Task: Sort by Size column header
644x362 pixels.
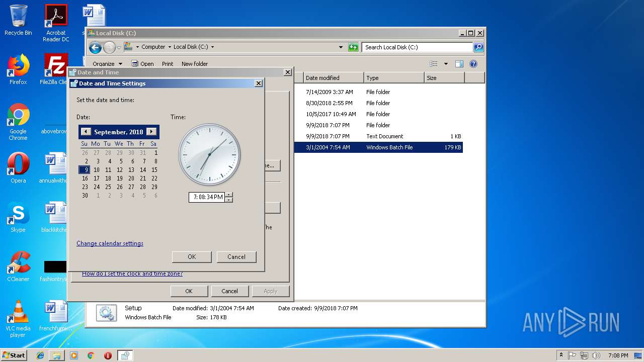Action: 444,78
